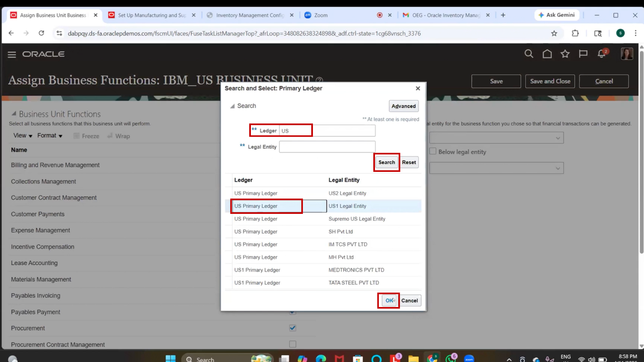Collapse the Search section triangle
The width and height of the screenshot is (644, 362).
[232, 106]
